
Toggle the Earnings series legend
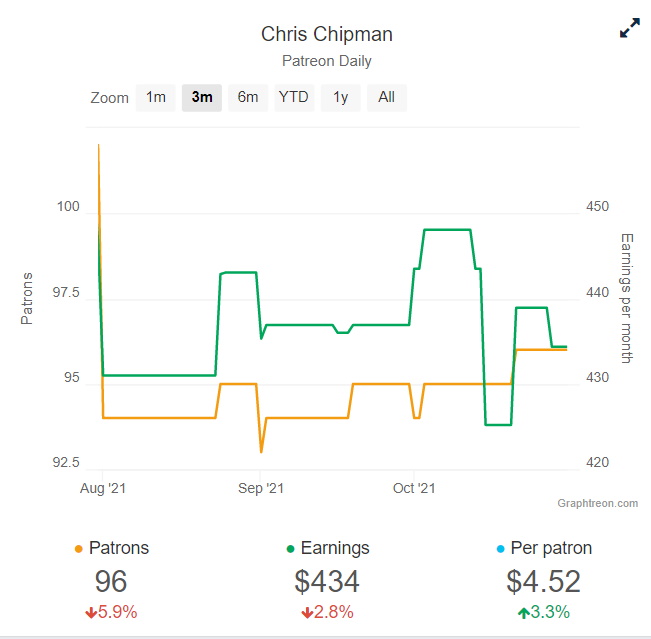click(x=328, y=548)
